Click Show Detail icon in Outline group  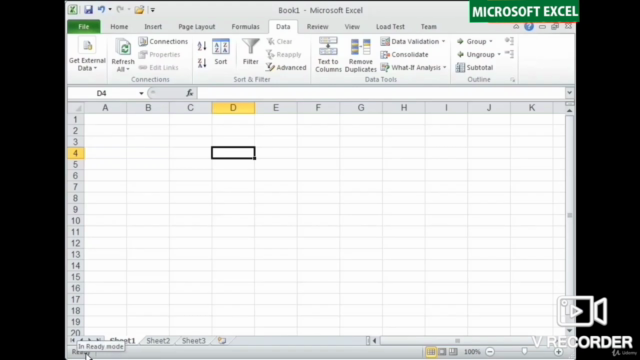pyautogui.click(x=509, y=41)
